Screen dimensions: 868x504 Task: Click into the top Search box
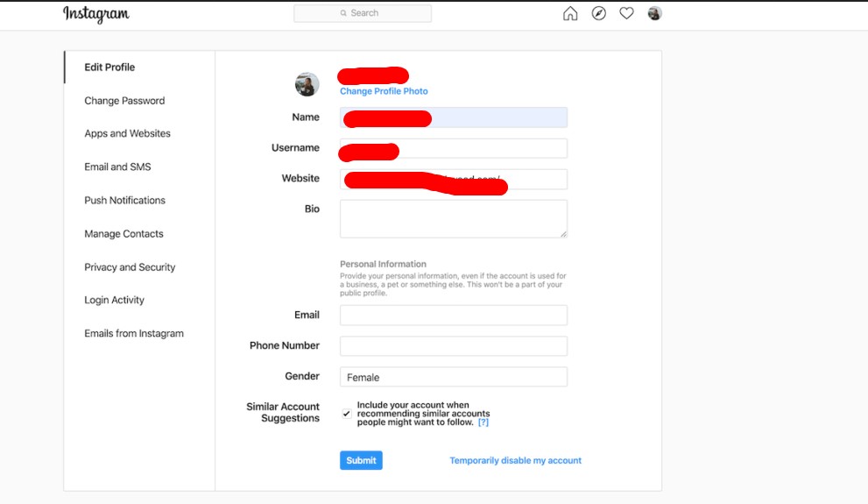click(x=363, y=13)
